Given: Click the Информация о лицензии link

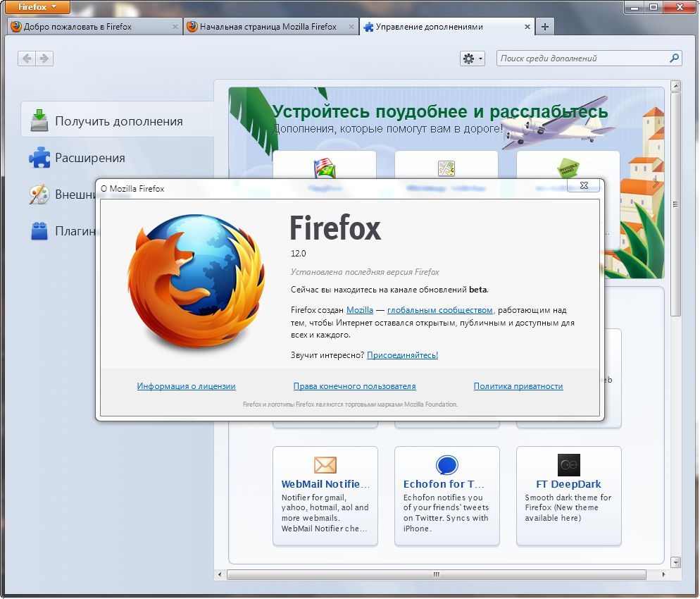Looking at the screenshot, I should pyautogui.click(x=186, y=386).
